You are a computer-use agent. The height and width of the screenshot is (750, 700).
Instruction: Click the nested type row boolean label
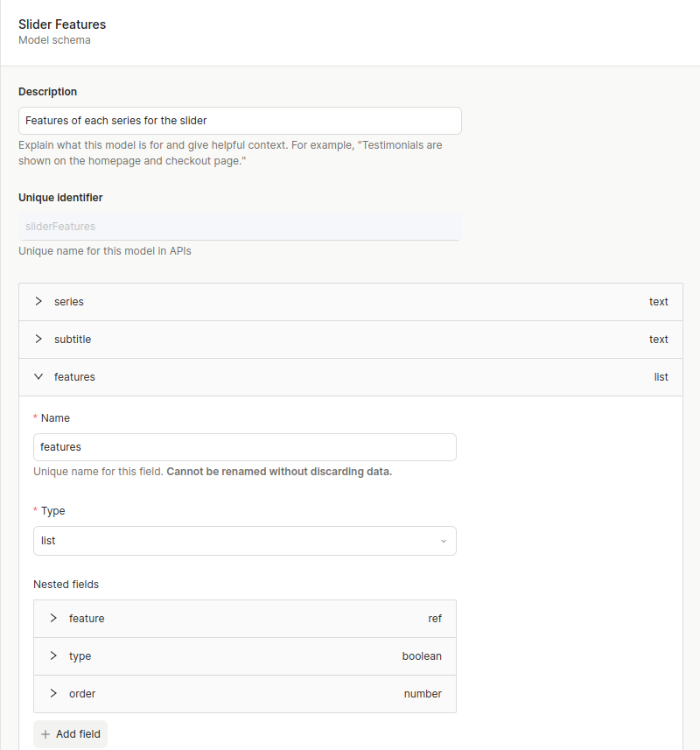pyautogui.click(x=422, y=655)
